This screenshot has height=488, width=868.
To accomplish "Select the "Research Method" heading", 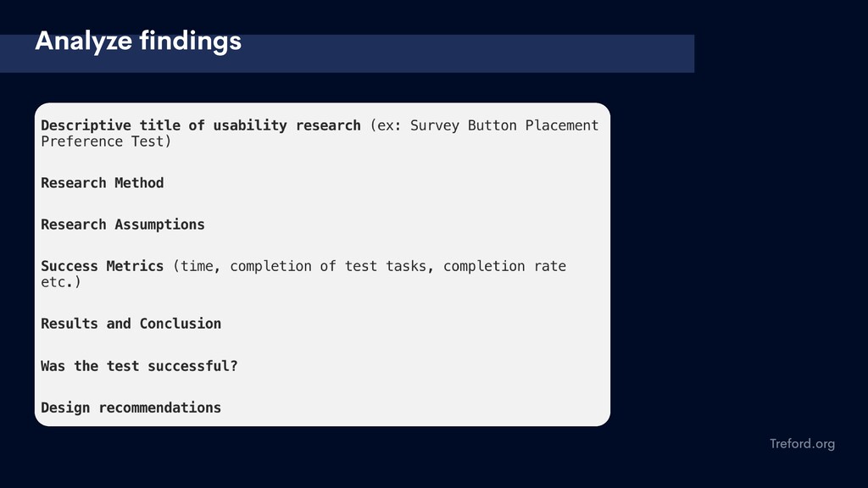I will [103, 183].
